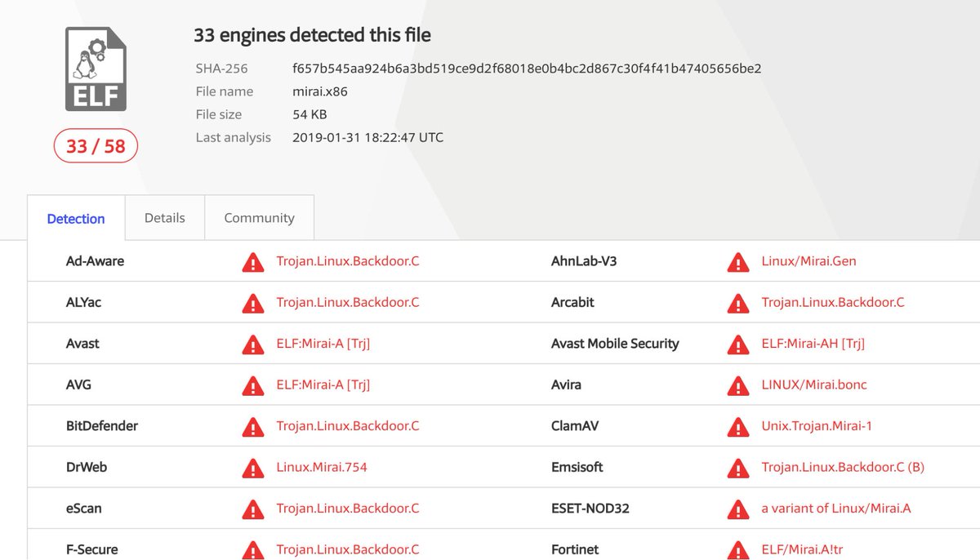
Task: Click the warning icon in DrWeb row
Action: [253, 468]
